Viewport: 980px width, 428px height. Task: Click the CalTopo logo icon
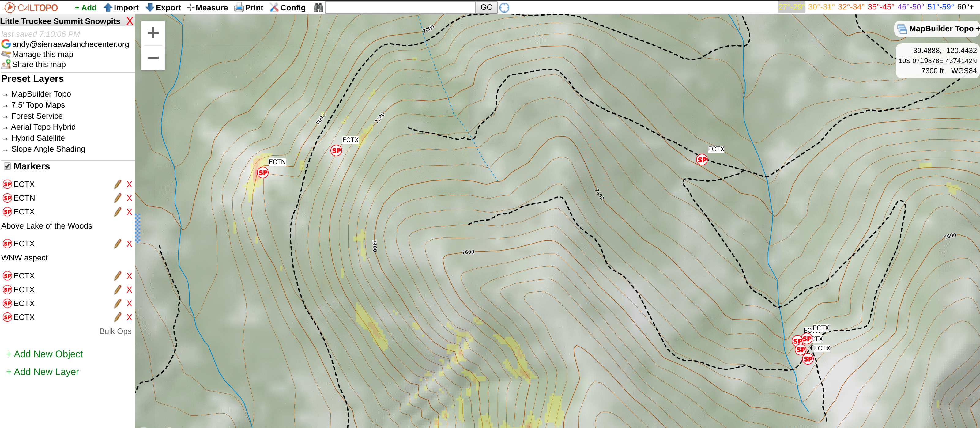point(9,8)
